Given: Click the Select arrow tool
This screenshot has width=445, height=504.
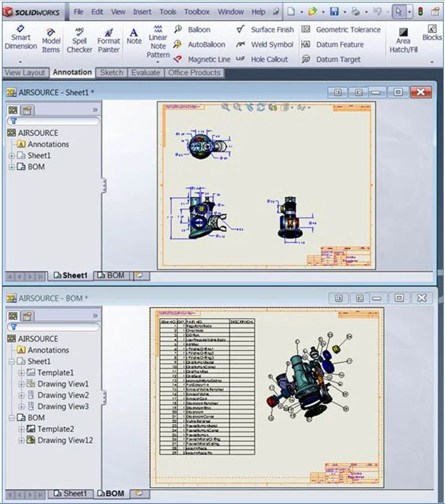Looking at the screenshot, I should point(399,11).
